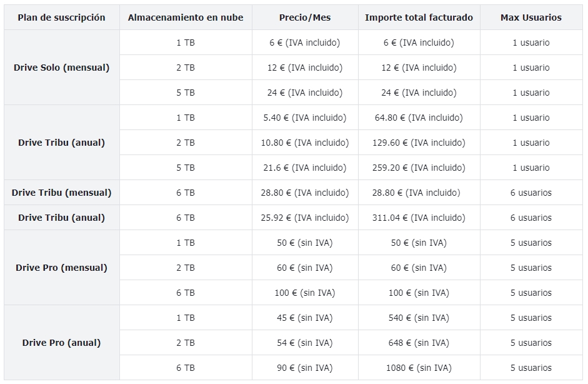Click the "Precio/Mes" column header
Screen dimensions: 588x384
click(x=305, y=18)
